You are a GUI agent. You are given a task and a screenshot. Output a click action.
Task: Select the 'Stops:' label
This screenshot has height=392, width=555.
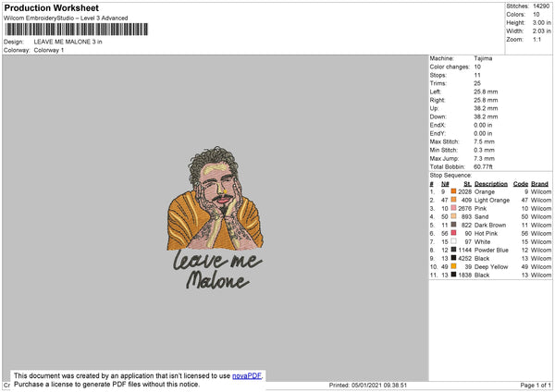438,75
